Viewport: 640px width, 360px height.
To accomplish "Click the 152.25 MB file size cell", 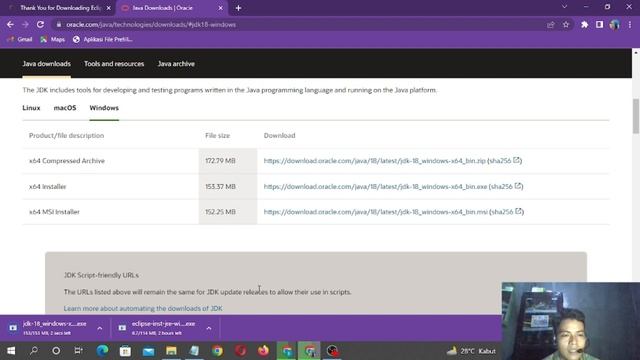I will (x=228, y=212).
